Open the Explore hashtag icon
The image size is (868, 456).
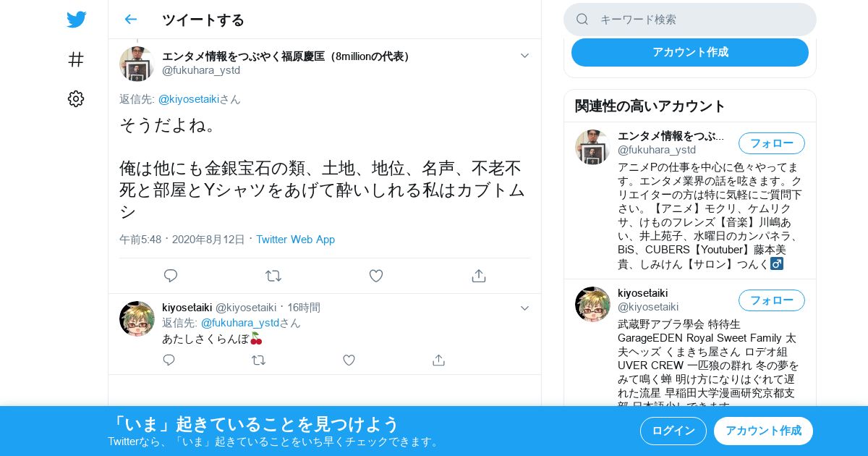coord(76,59)
